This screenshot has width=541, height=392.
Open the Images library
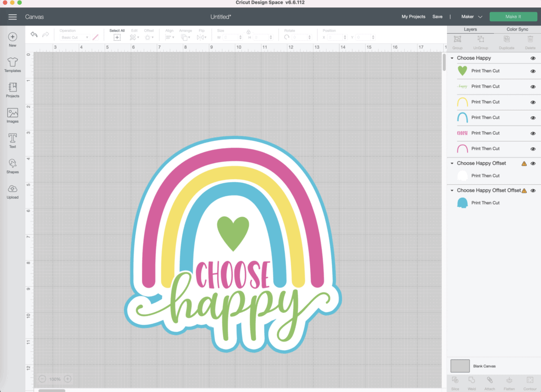click(13, 115)
